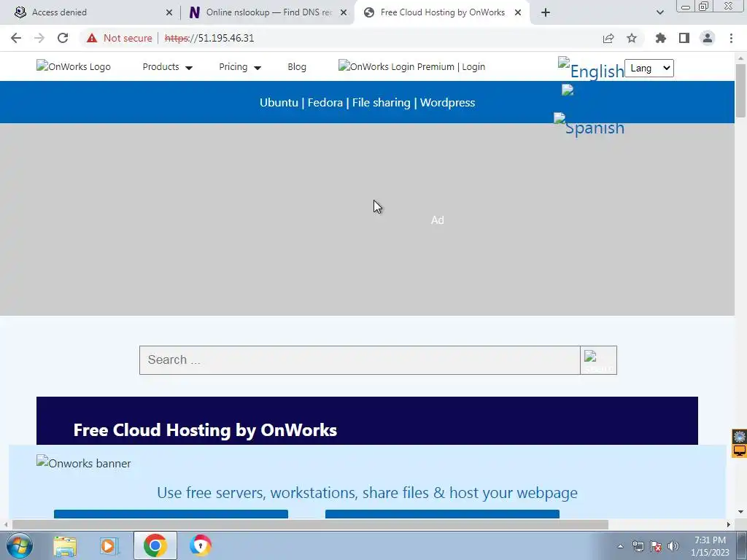Click the scroll down arrow
Screen dimensions: 747x560
pyautogui.click(x=741, y=513)
